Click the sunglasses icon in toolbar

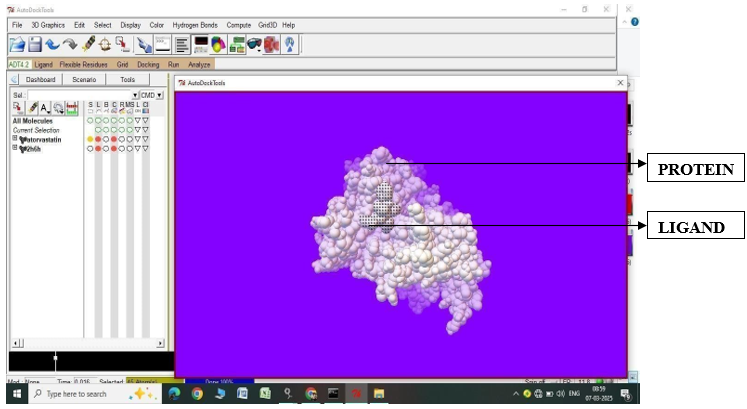(252, 44)
